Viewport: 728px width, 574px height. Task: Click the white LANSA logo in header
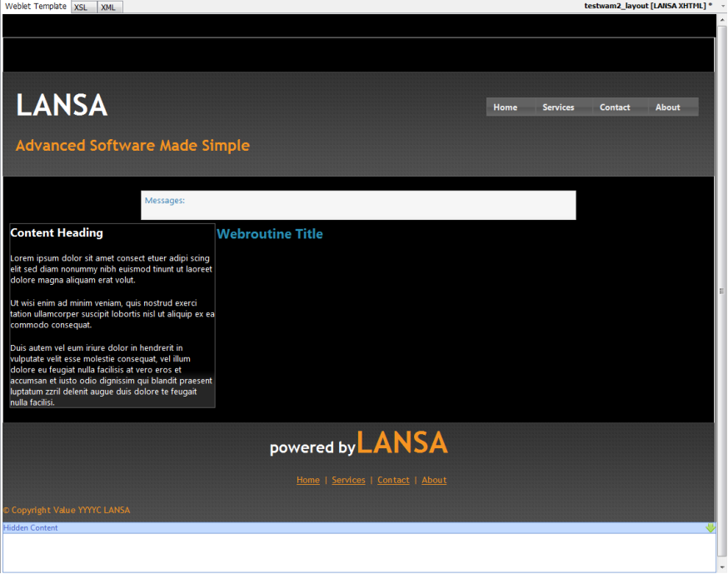62,105
